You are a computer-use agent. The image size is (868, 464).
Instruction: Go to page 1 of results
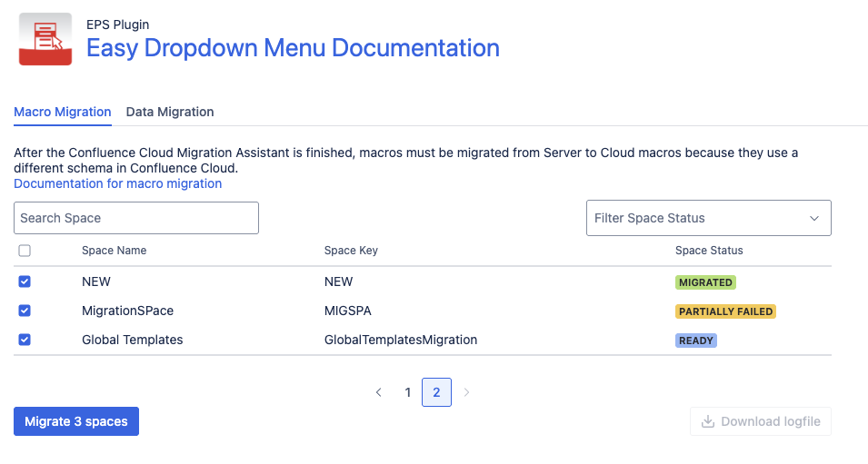coord(408,392)
